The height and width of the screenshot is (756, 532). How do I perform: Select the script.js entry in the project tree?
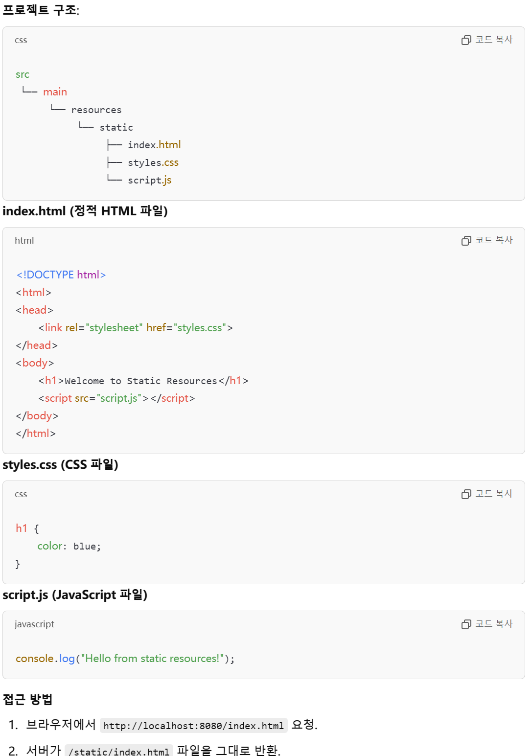tap(149, 180)
